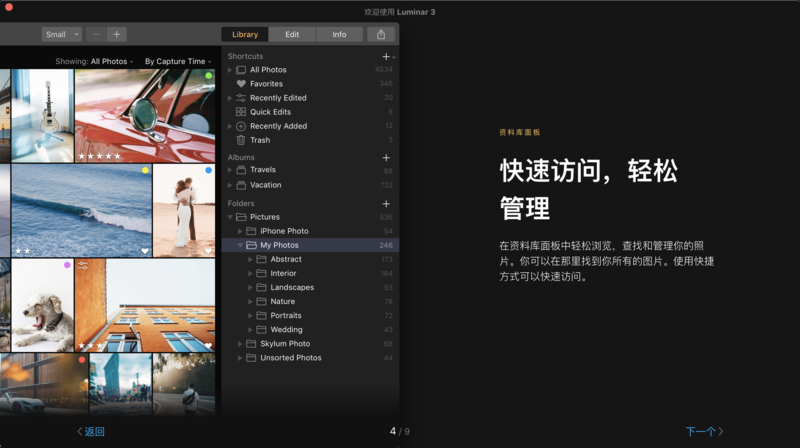Click the Skylum Photo folder icon
The image size is (800, 448).
tap(251, 344)
